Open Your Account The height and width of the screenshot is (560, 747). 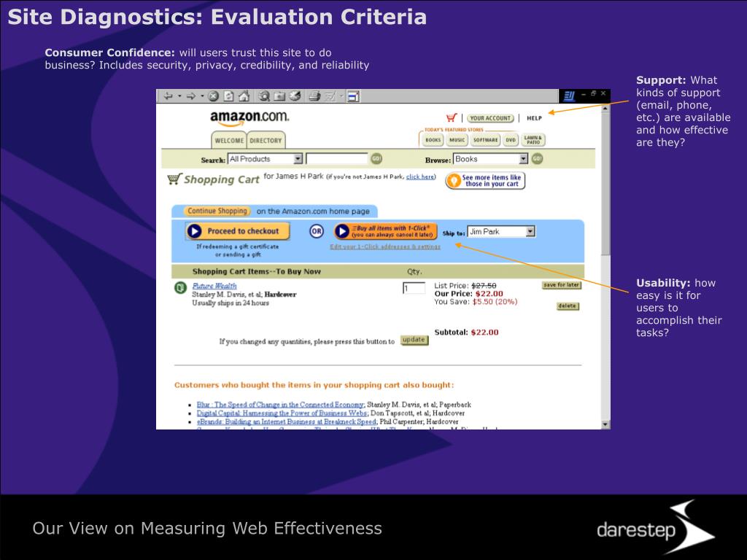pyautogui.click(x=490, y=118)
